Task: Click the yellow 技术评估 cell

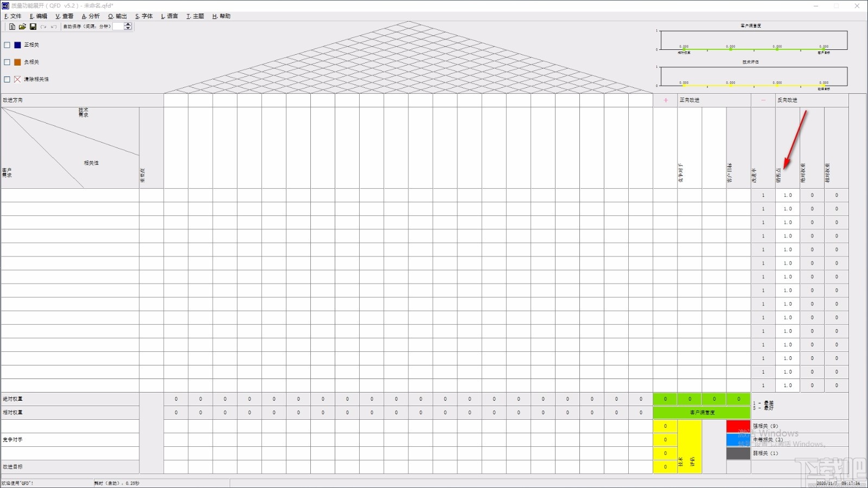Action: coord(690,447)
